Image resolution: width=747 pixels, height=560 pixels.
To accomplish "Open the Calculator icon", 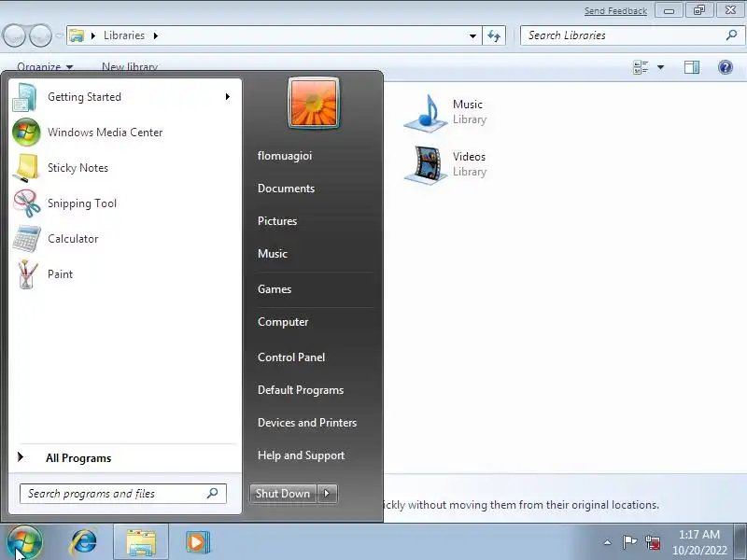I will click(27, 239).
